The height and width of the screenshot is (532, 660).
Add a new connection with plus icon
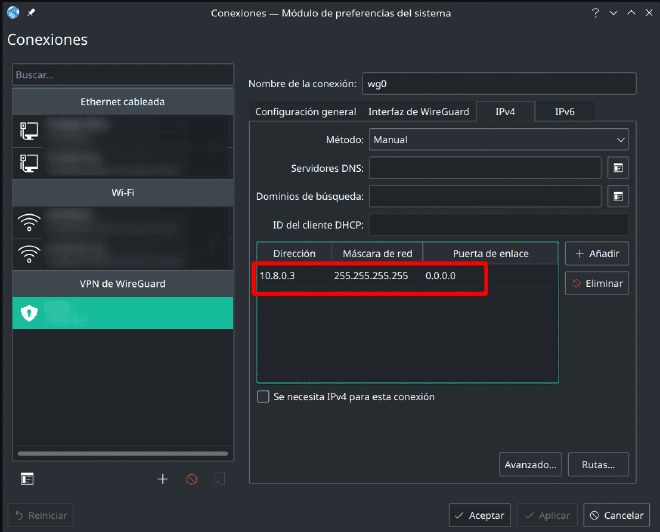pos(162,479)
